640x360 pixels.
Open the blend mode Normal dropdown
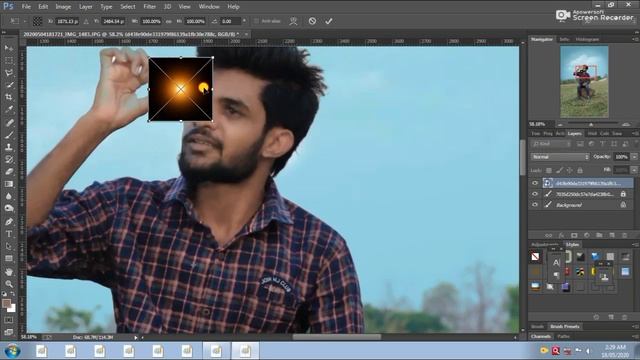point(560,157)
